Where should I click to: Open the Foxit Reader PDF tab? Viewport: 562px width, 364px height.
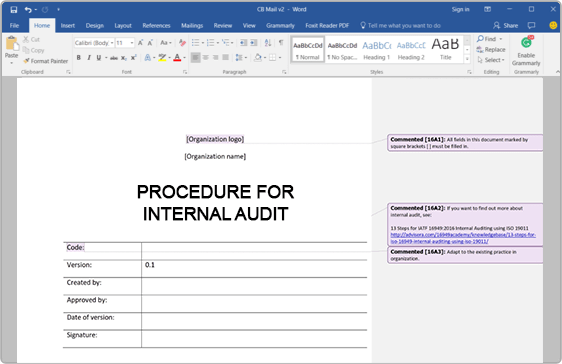tap(327, 25)
